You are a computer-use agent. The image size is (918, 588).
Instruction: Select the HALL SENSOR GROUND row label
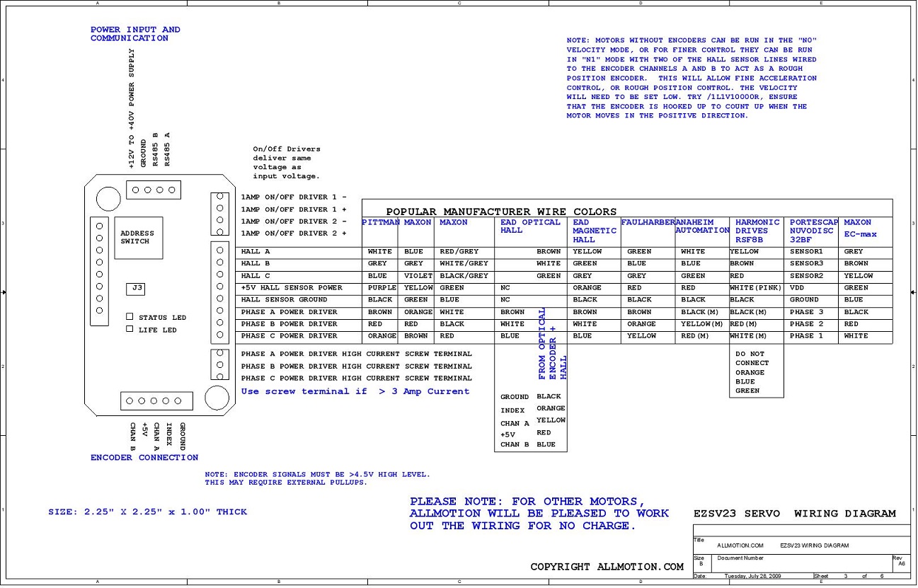click(x=285, y=300)
